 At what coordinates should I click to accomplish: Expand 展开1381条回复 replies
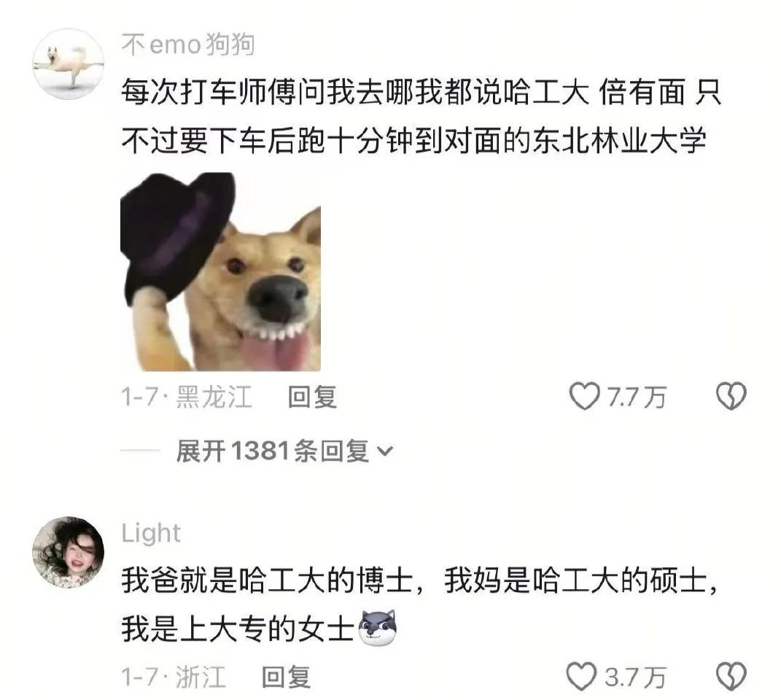(x=284, y=451)
